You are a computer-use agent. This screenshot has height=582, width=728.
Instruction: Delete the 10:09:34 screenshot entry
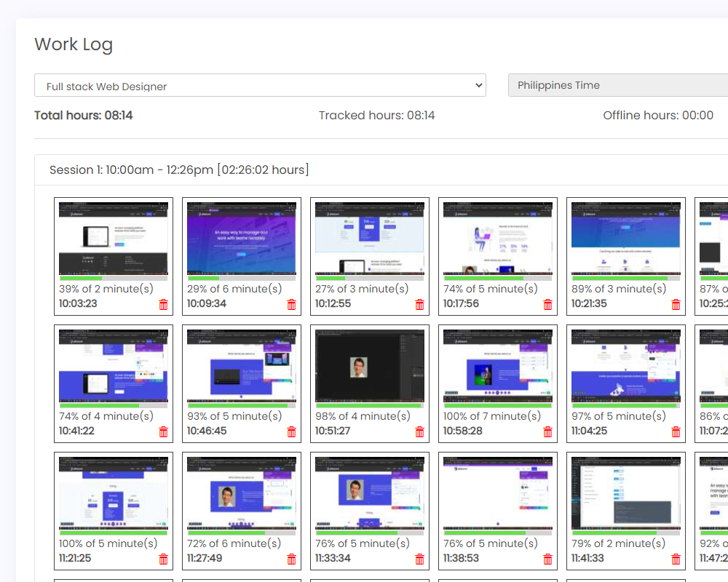291,305
